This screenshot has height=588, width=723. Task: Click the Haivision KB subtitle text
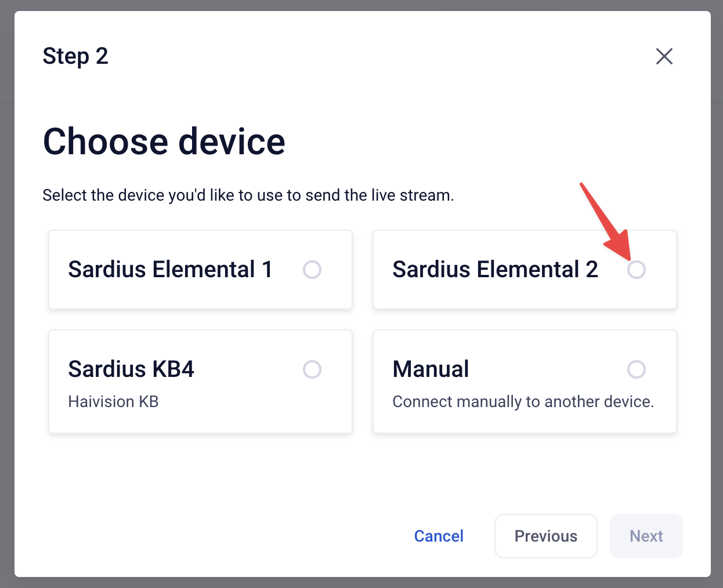113,402
